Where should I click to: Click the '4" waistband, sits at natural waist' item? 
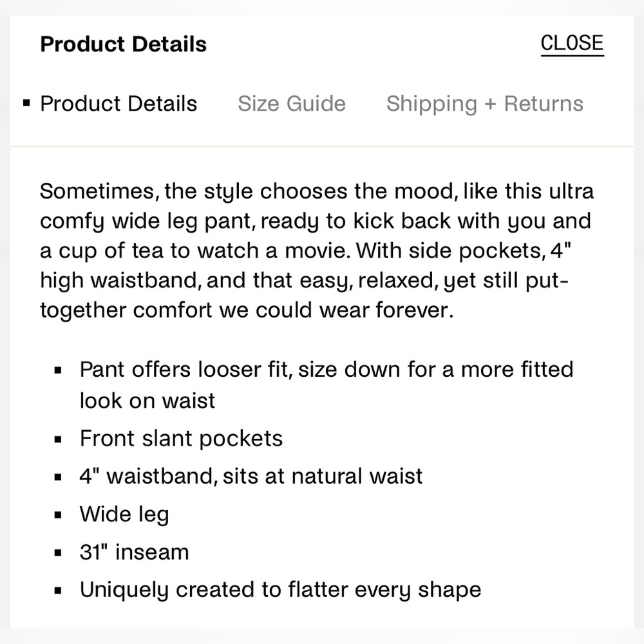coord(251,477)
